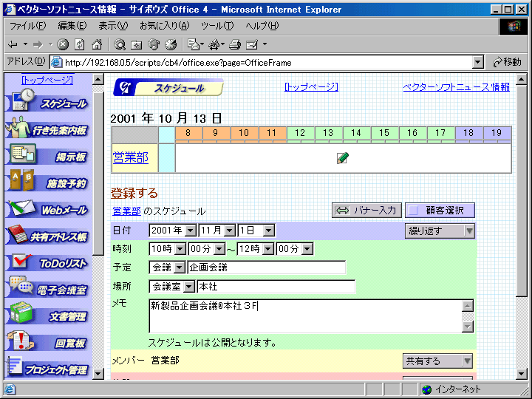The width and height of the screenshot is (532, 399).
Task: Click the Edit page toolbar icon
Action: (252, 44)
